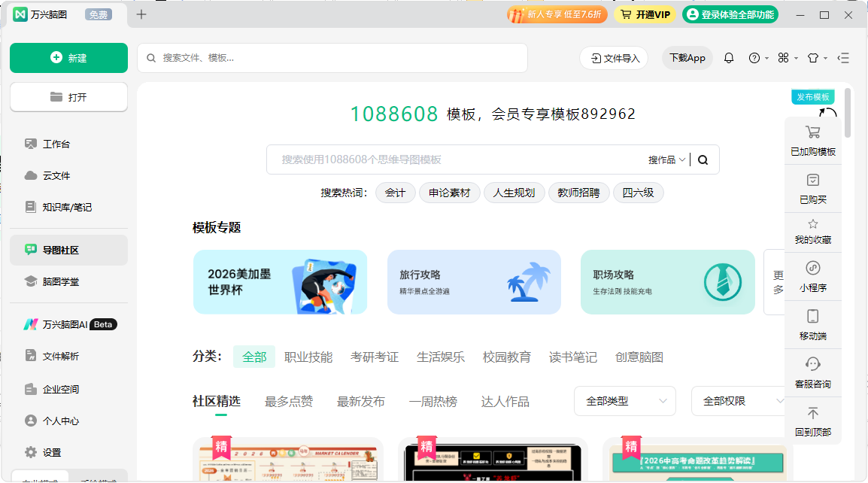Open 已购买 in right panel
This screenshot has width=868, height=483.
pos(813,189)
